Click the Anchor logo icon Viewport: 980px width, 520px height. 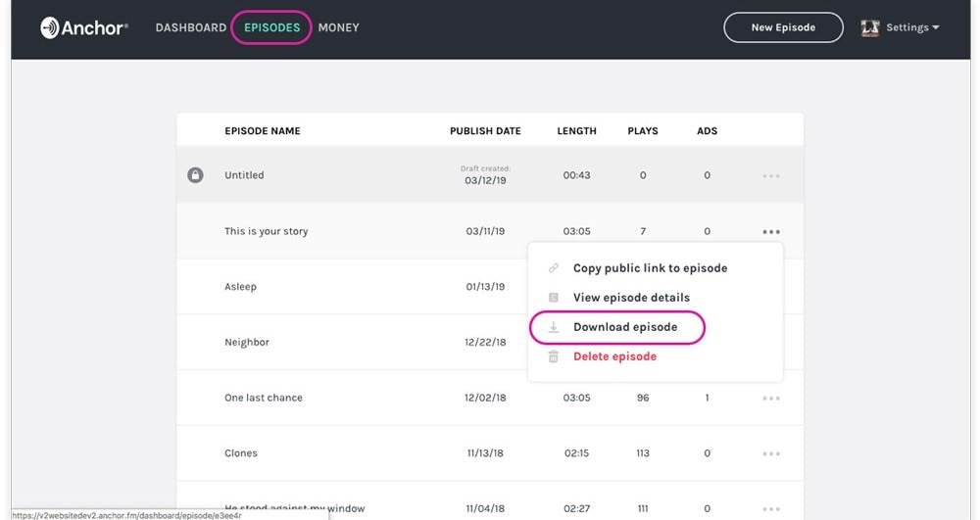tap(50, 27)
